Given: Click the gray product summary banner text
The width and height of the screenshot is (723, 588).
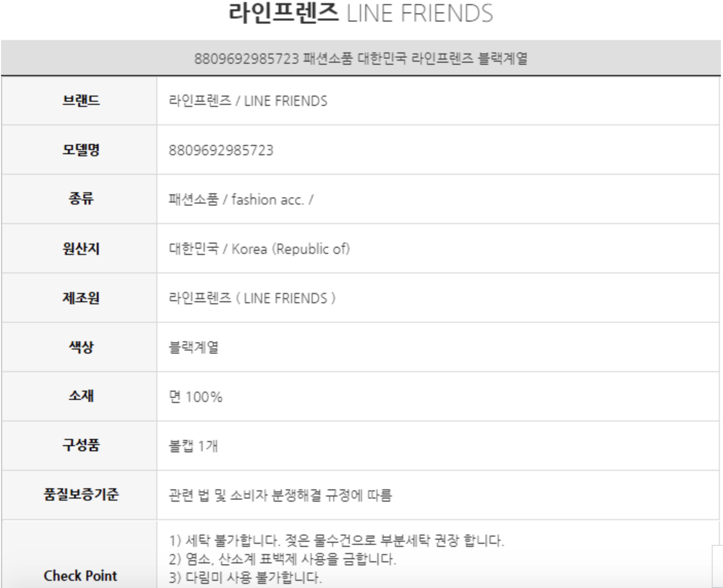Looking at the screenshot, I should coord(360,59).
